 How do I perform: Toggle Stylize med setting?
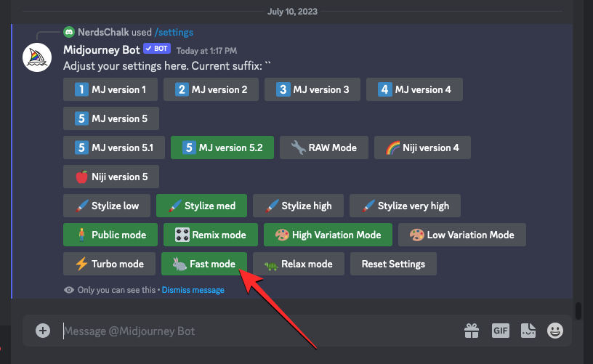[x=201, y=206]
